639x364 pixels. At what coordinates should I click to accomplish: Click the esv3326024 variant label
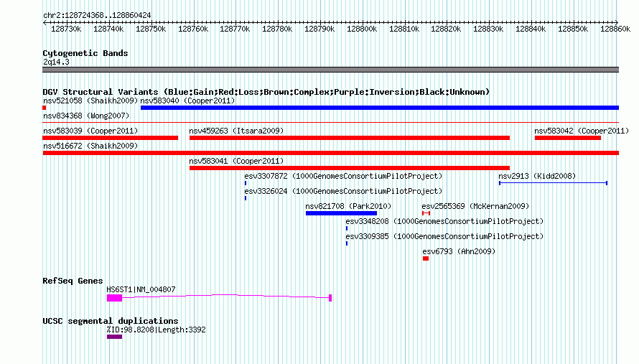[343, 191]
